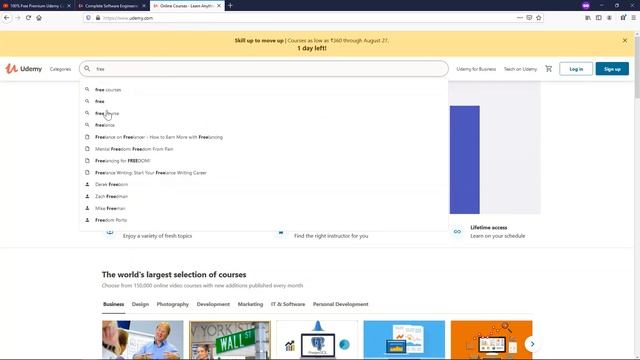Click the Sign up button
Viewport: 640px width, 360px height.
[612, 69]
